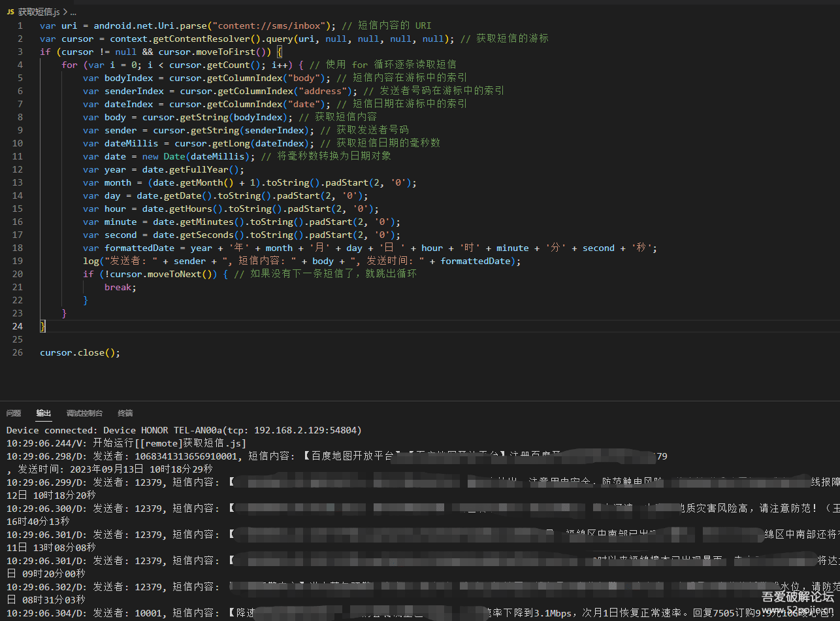The height and width of the screenshot is (621, 840).
Task: Click the log( call on line 19
Action: click(x=91, y=261)
